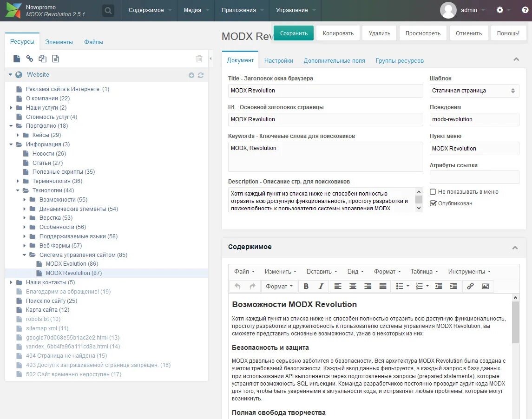Empty the resource tree trash bin
This screenshot has width=532, height=419.
click(199, 59)
